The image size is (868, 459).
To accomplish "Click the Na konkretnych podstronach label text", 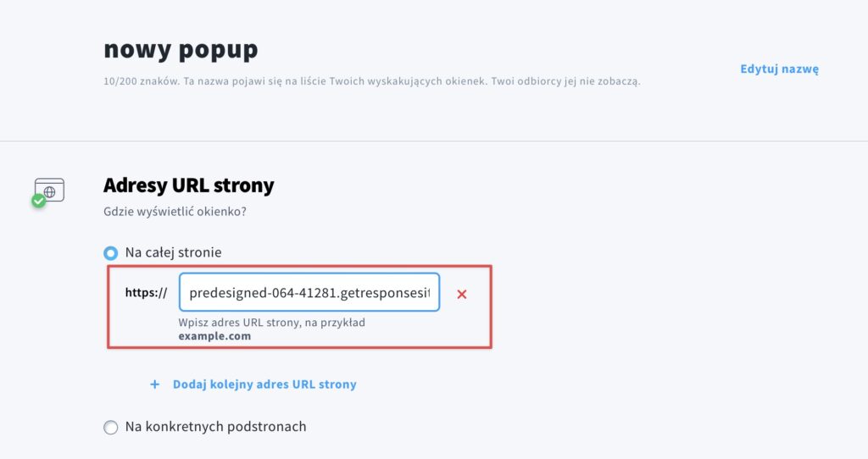I will click(x=216, y=427).
